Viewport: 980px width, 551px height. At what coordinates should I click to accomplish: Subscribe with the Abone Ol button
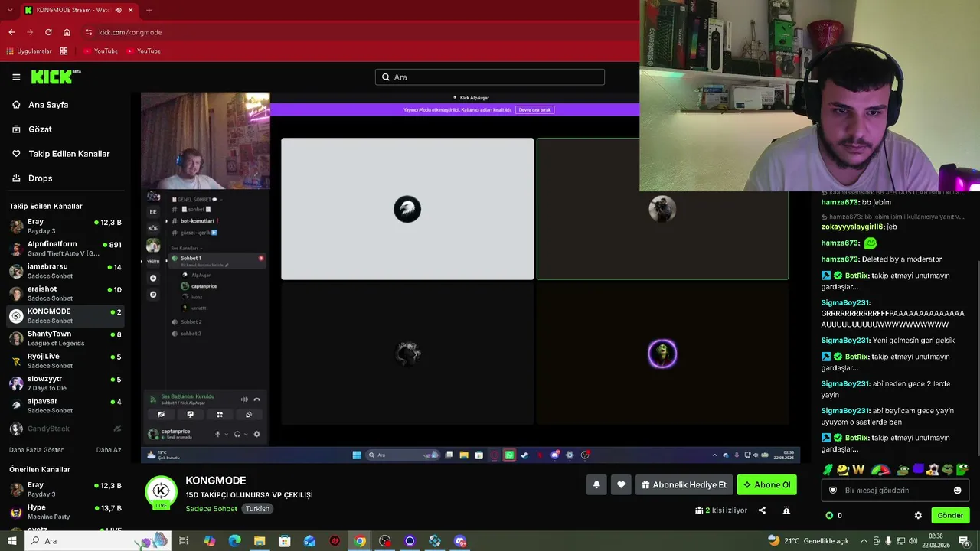point(766,484)
